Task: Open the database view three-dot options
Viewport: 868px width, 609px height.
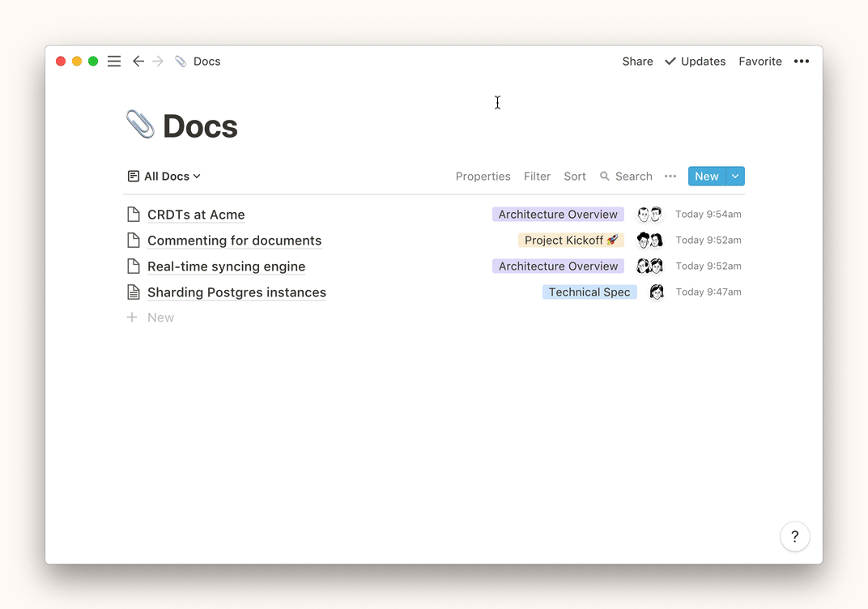Action: 670,177
